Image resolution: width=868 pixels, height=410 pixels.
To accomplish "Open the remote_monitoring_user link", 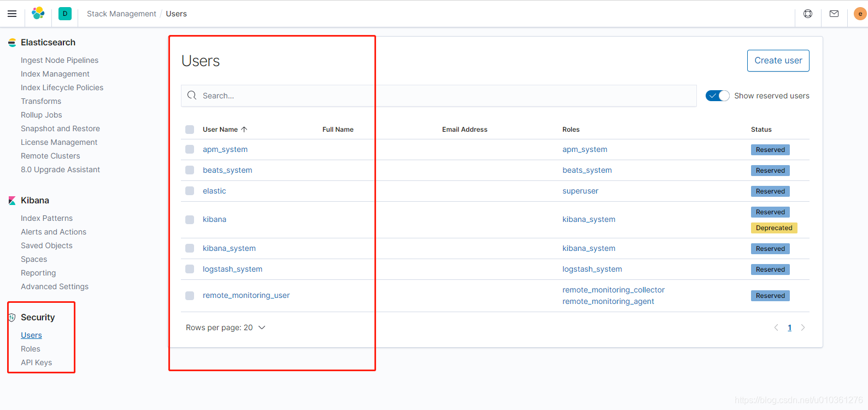I will [246, 295].
